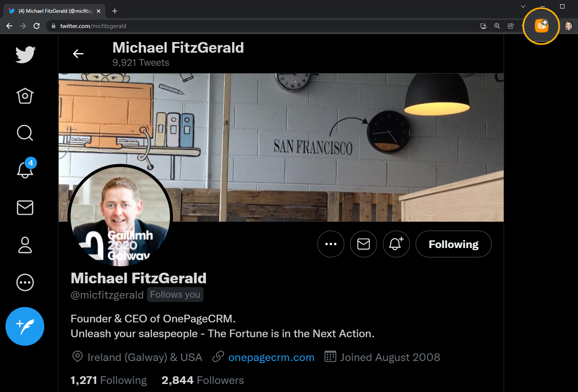Open the Explore search icon in sidebar
Screen dimensions: 578x392
pyautogui.click(x=25, y=133)
